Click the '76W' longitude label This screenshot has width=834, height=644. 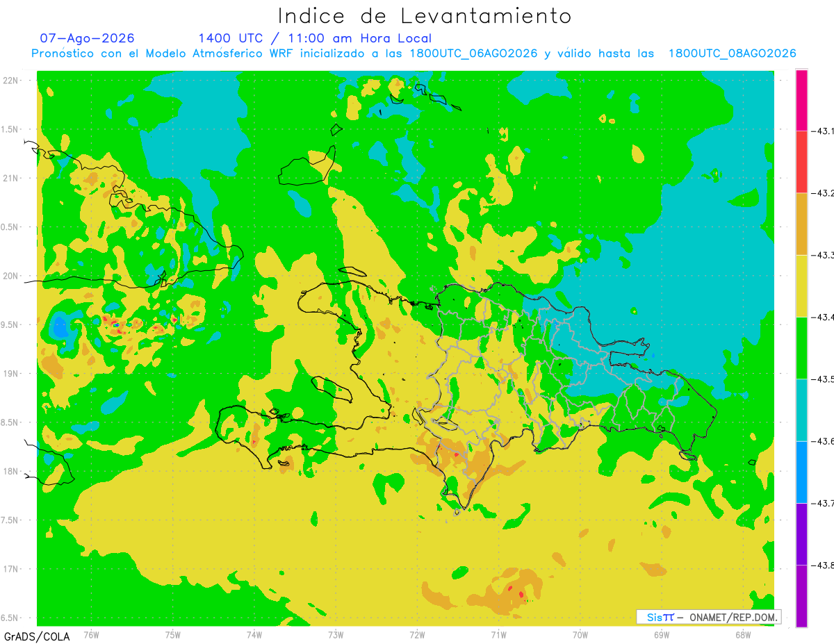(x=91, y=634)
